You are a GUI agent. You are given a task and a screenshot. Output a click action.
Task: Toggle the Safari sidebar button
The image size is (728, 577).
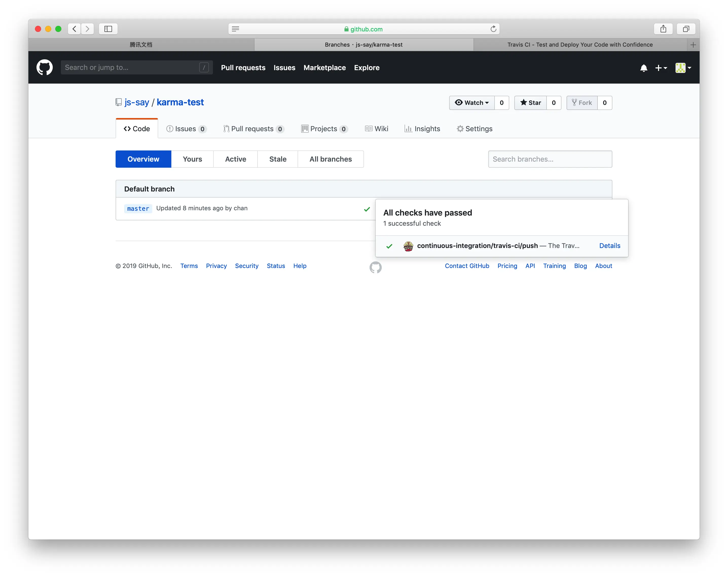(108, 29)
